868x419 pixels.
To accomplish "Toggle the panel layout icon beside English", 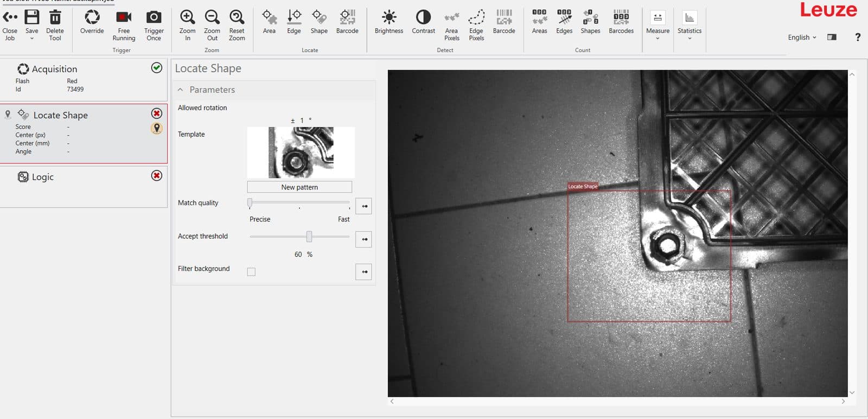I will pos(832,37).
